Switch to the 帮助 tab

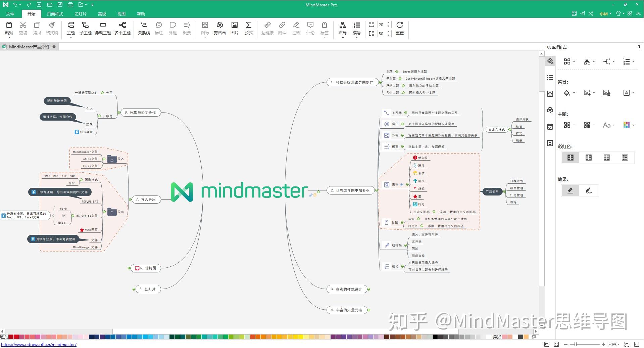(x=141, y=14)
